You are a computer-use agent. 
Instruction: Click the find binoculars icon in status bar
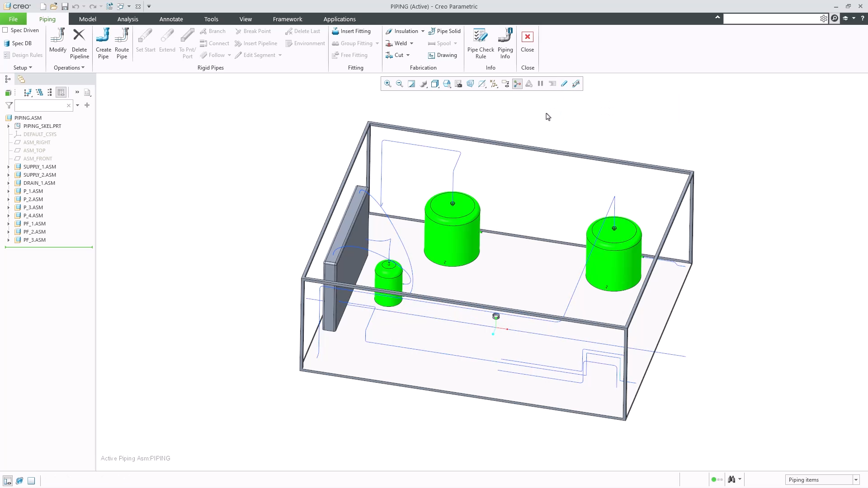point(731,479)
